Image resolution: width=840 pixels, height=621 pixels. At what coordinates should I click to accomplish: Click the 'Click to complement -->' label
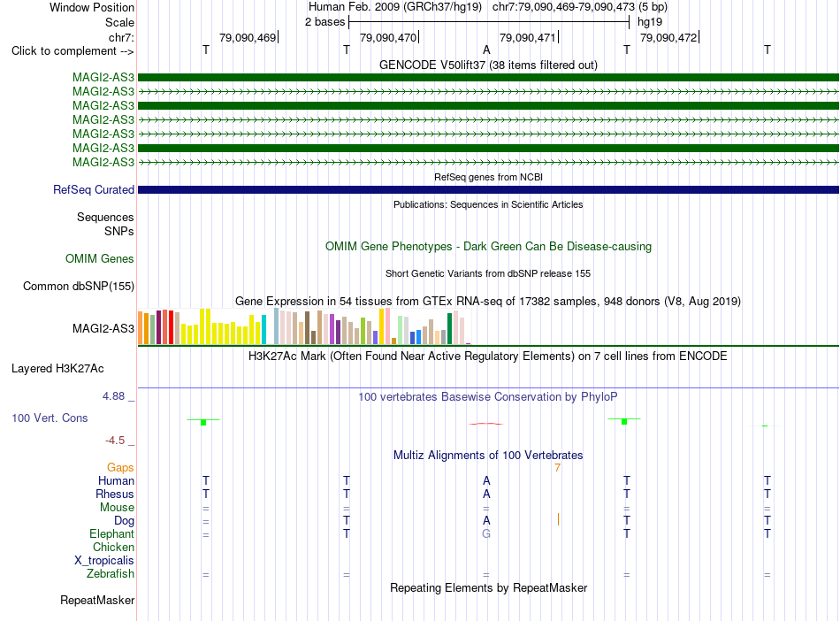[73, 51]
